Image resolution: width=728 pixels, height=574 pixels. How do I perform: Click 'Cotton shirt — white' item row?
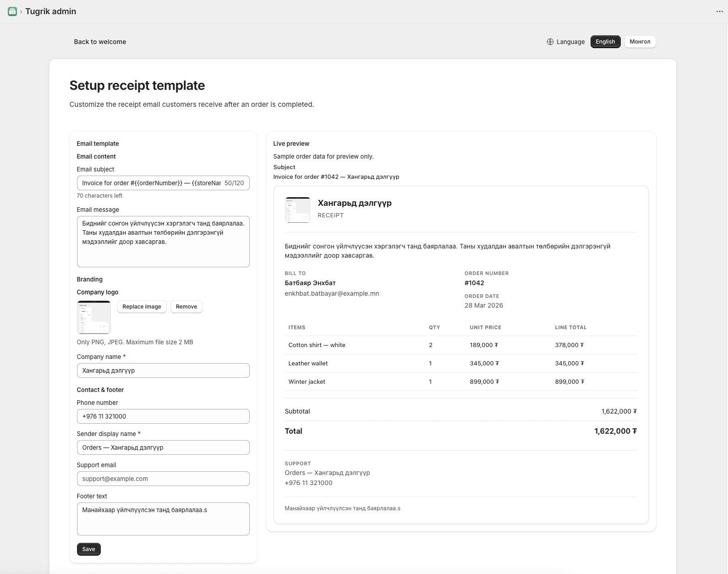461,345
